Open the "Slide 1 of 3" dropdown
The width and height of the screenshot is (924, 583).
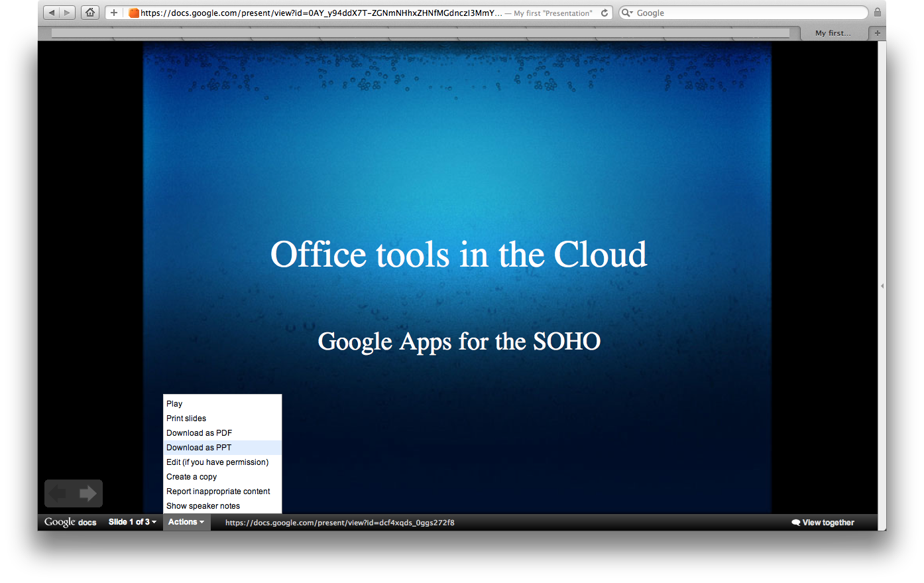pyautogui.click(x=133, y=523)
